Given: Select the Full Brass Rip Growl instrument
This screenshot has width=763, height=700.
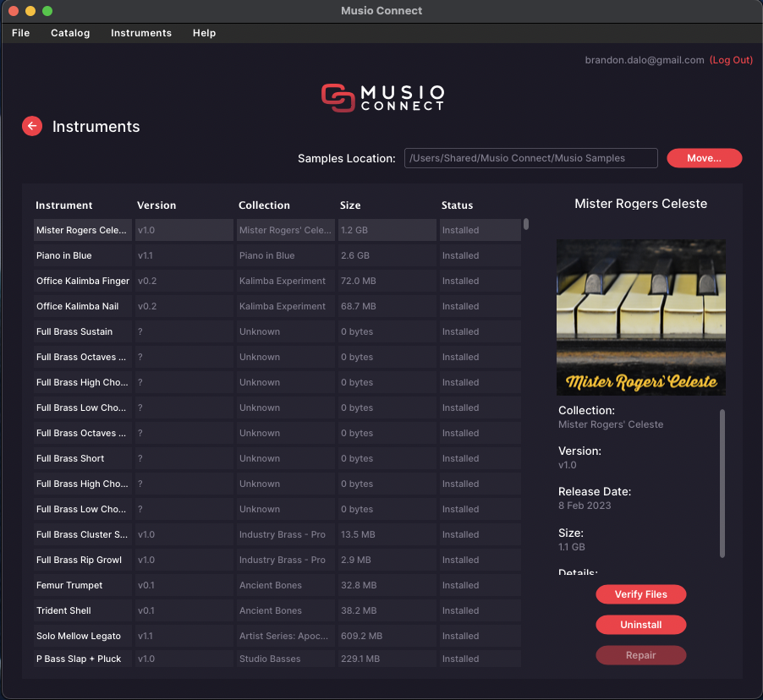Looking at the screenshot, I should (83, 560).
